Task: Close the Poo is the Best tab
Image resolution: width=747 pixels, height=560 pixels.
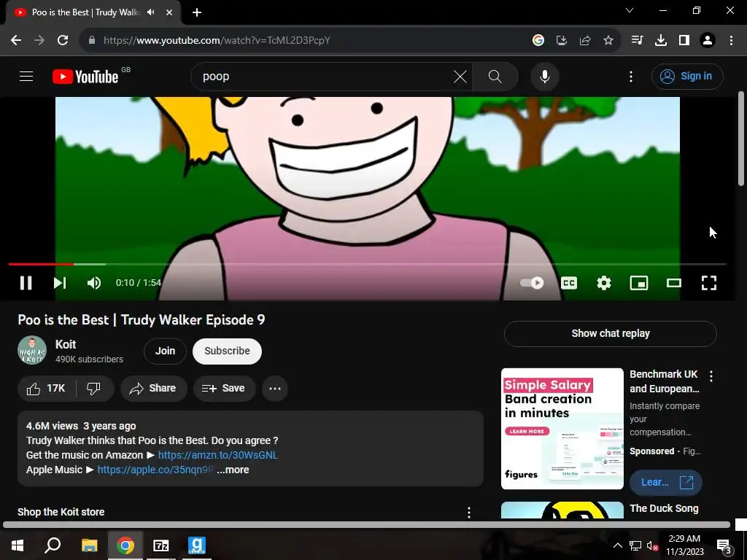Action: coord(169,12)
